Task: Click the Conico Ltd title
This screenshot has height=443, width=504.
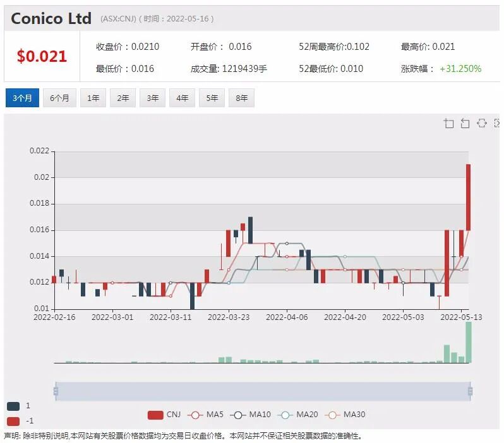Action: pyautogui.click(x=51, y=18)
